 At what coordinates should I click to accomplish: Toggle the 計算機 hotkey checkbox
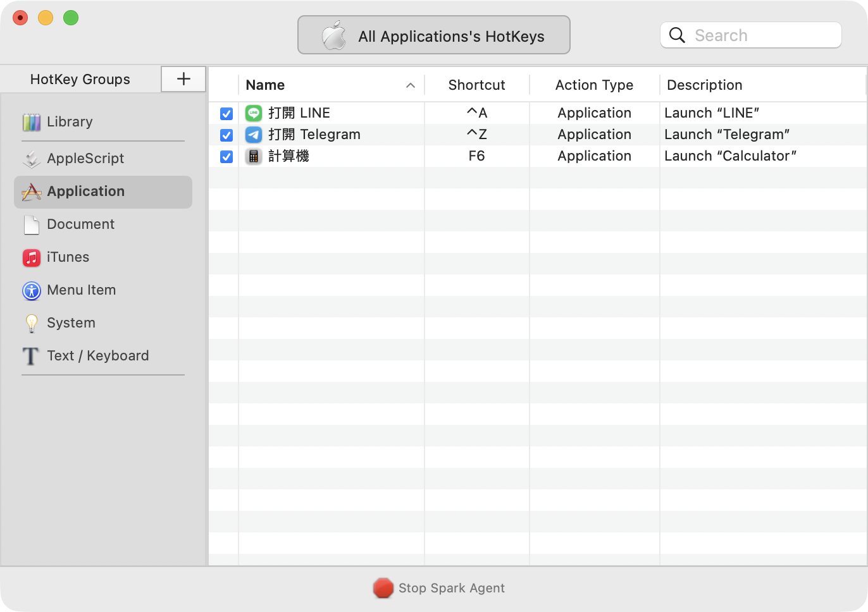coord(226,157)
